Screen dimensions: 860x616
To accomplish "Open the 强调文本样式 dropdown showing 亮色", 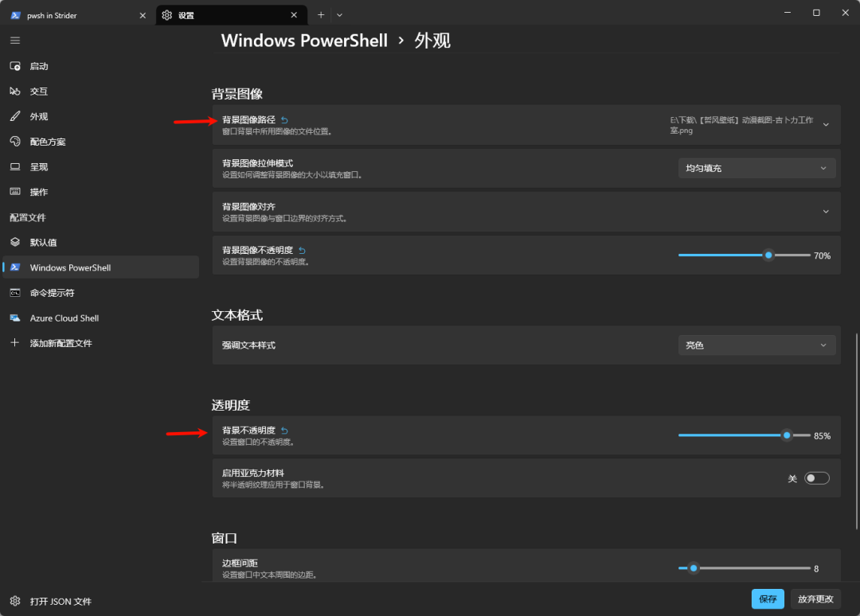I will [757, 345].
